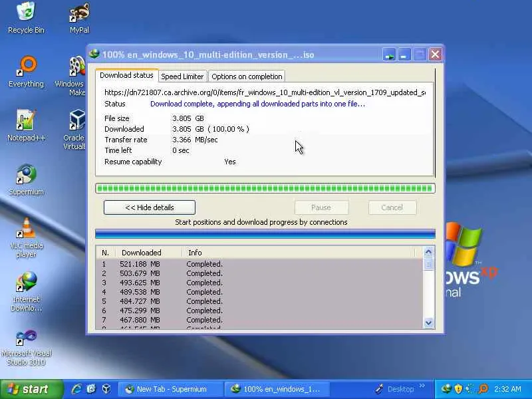Screen dimensions: 532x399
Task: Switch to the Speed Limiter tab
Action: (x=182, y=76)
